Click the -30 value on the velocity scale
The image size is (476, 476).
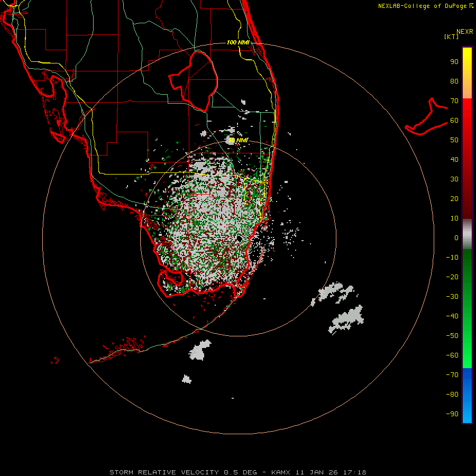pyautogui.click(x=452, y=297)
